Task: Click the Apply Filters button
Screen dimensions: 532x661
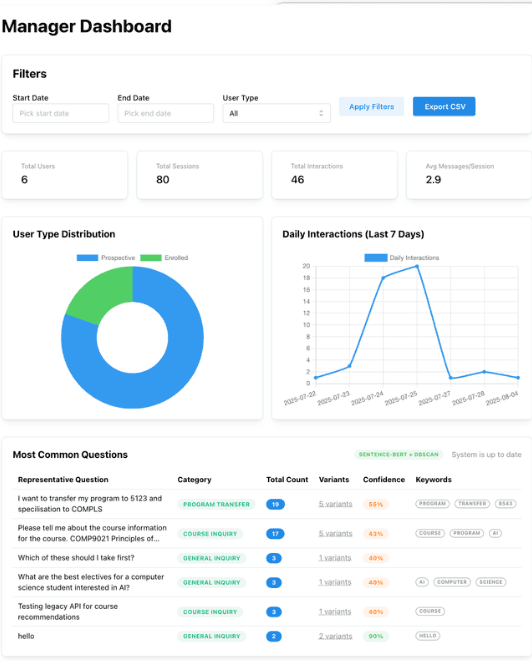Action: coord(371,107)
